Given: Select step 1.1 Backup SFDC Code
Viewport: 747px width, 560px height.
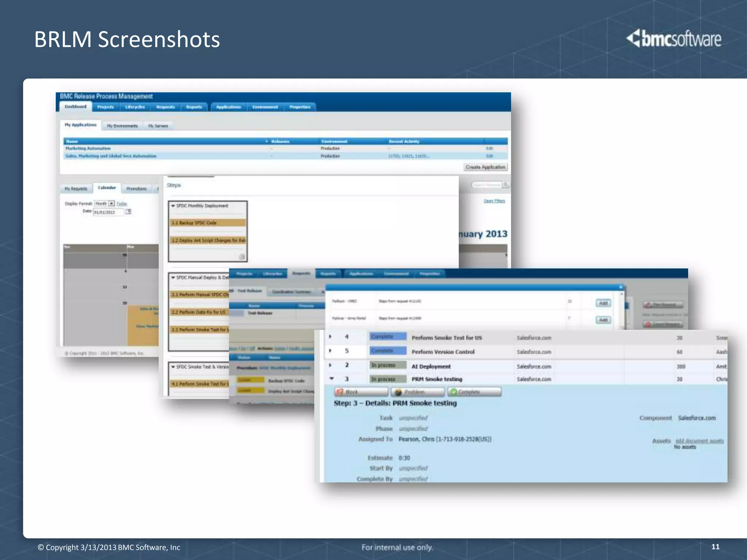Looking at the screenshot, I should 208,223.
